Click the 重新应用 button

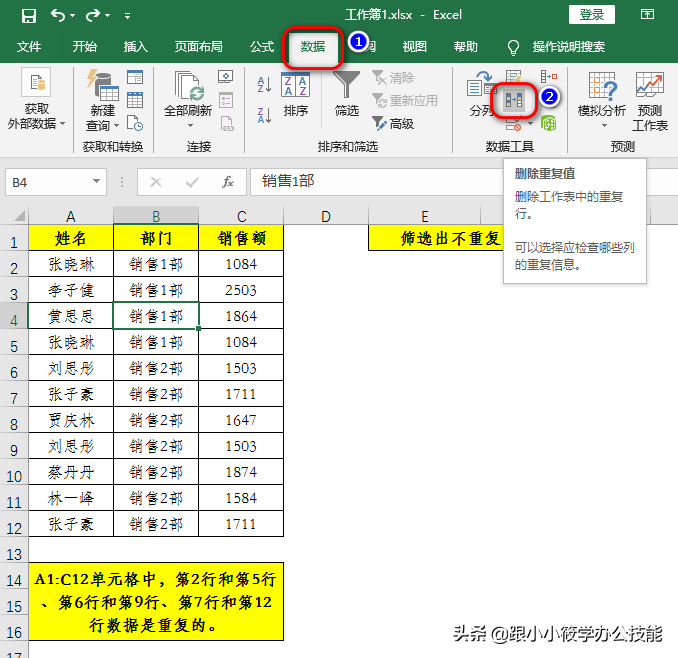pyautogui.click(x=405, y=101)
